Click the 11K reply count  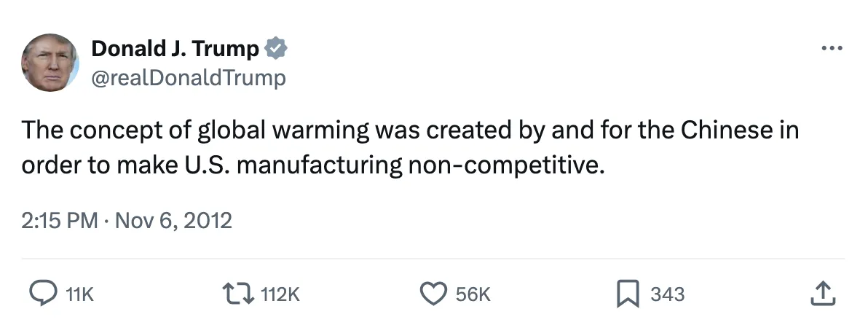(79, 294)
